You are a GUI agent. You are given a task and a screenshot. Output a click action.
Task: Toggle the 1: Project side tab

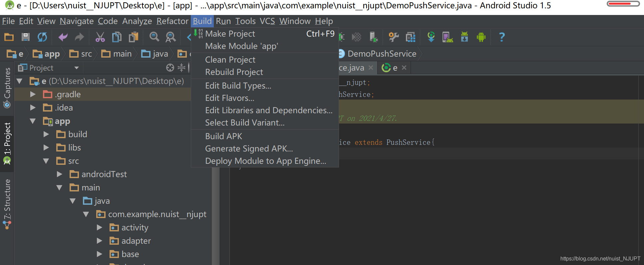7,143
